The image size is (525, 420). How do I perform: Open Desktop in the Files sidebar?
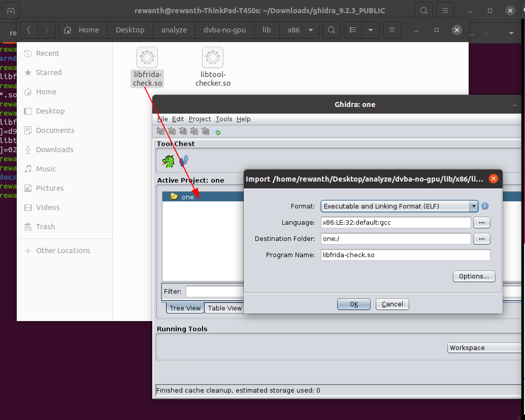(64, 111)
